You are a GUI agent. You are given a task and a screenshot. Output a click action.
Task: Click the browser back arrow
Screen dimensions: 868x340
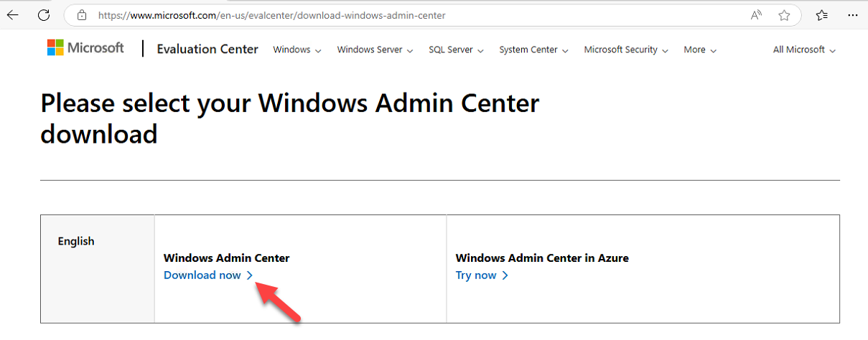click(x=13, y=14)
